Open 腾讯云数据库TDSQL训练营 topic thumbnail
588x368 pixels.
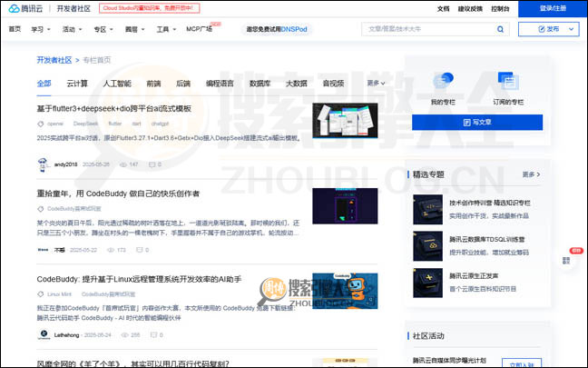(428, 246)
